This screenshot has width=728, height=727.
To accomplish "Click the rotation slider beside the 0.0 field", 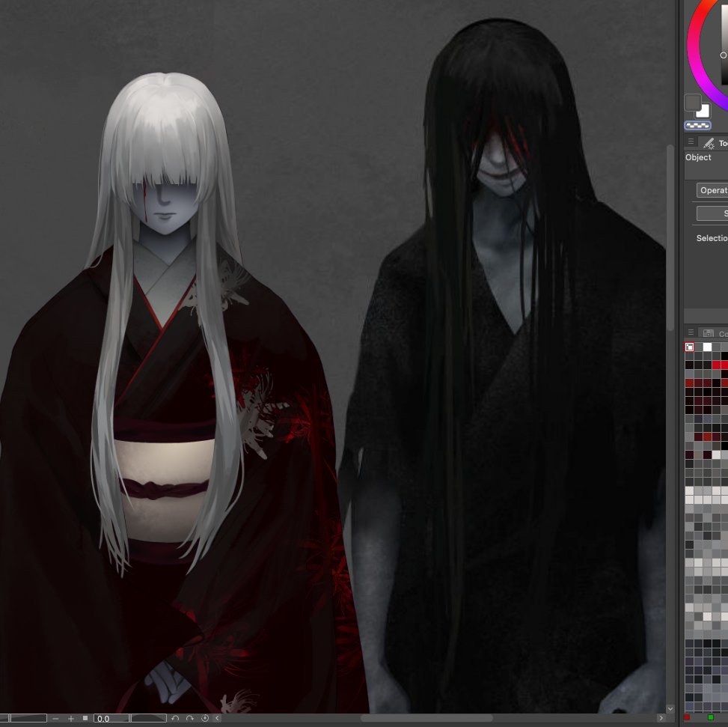I will pos(149,718).
